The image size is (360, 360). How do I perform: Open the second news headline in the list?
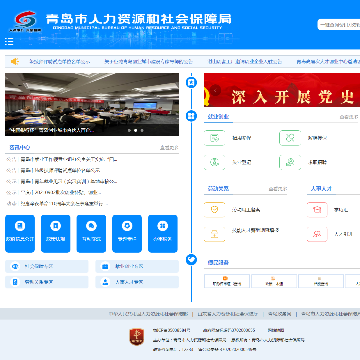pyautogui.click(x=60, y=170)
